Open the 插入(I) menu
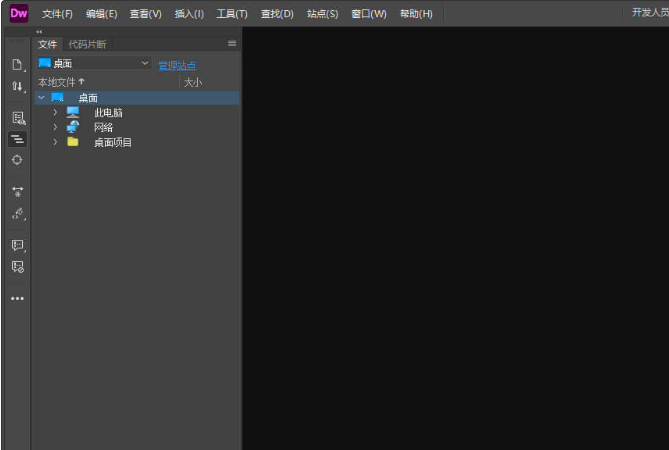 pos(189,14)
